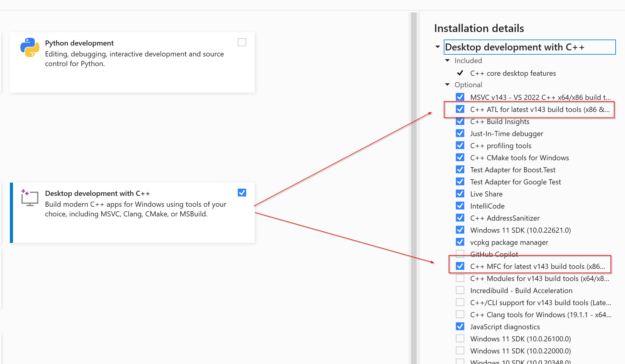625x364 pixels.
Task: Select the Python development workload title
Action: [79, 43]
